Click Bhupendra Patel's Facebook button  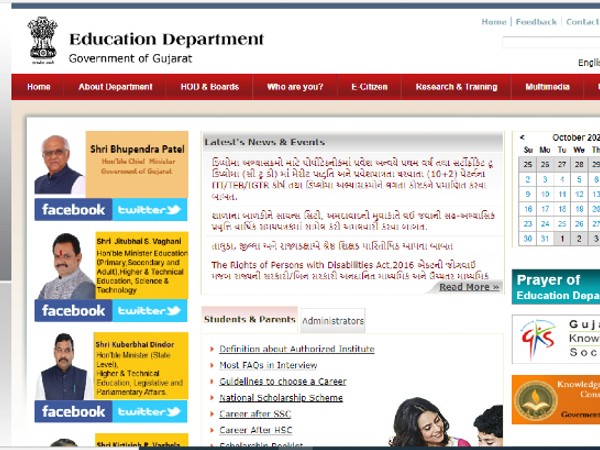(x=73, y=210)
